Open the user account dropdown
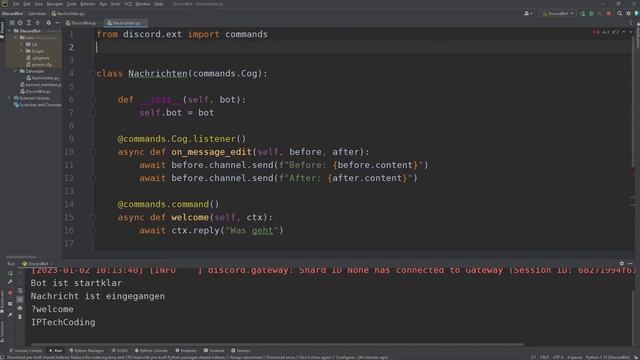The width and height of the screenshot is (640, 360). pyautogui.click(x=528, y=13)
